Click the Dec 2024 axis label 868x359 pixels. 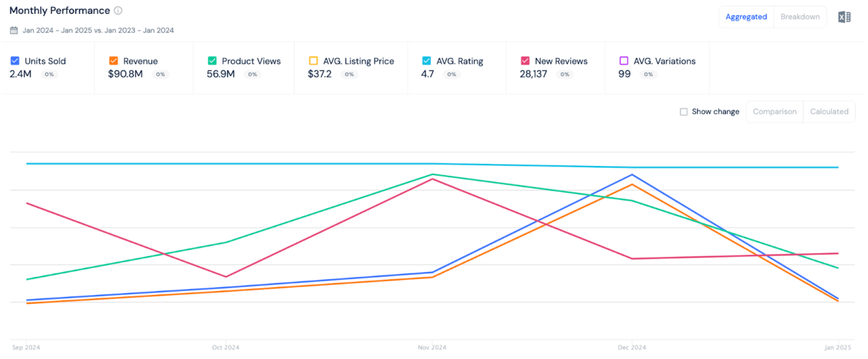tap(632, 347)
